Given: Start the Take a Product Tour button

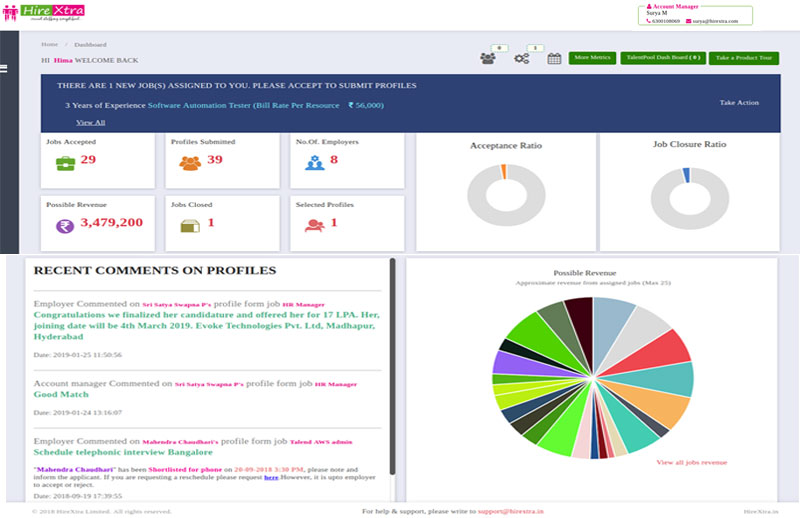Looking at the screenshot, I should 744,58.
